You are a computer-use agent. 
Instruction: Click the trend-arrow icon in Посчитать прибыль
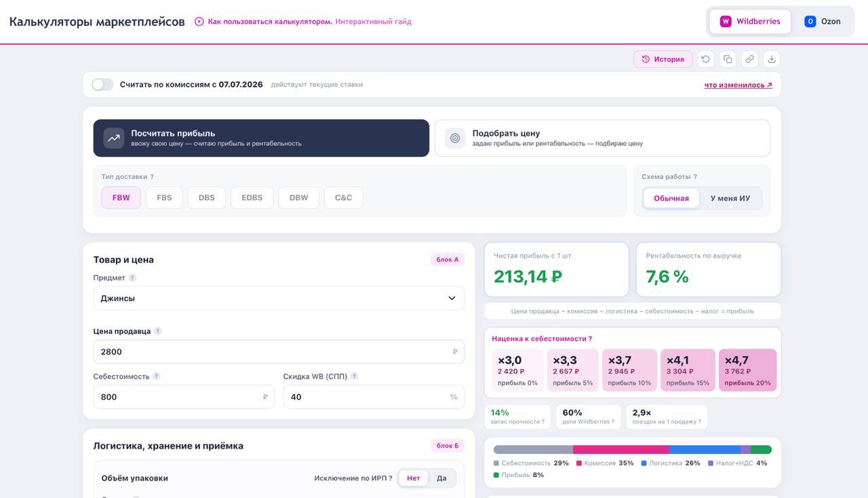point(114,138)
